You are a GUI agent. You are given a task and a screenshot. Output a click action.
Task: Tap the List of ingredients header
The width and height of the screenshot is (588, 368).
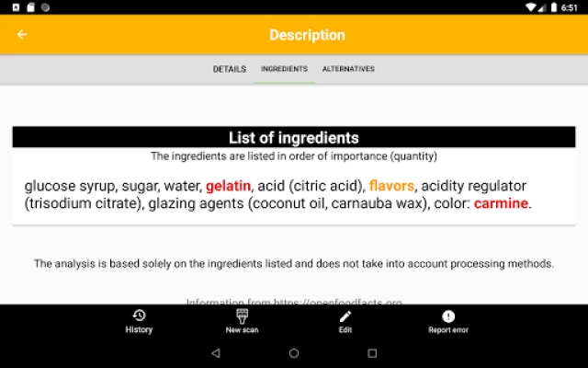point(294,137)
